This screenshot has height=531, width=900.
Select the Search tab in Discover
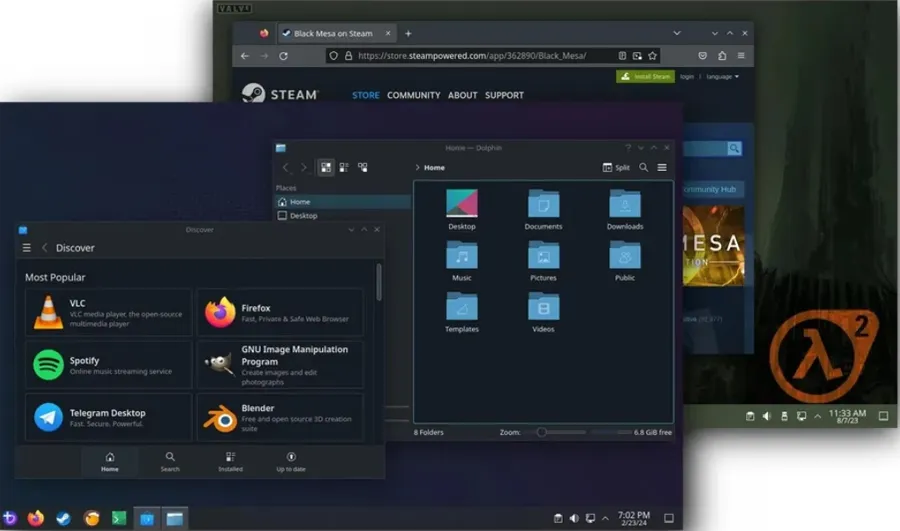(x=170, y=462)
